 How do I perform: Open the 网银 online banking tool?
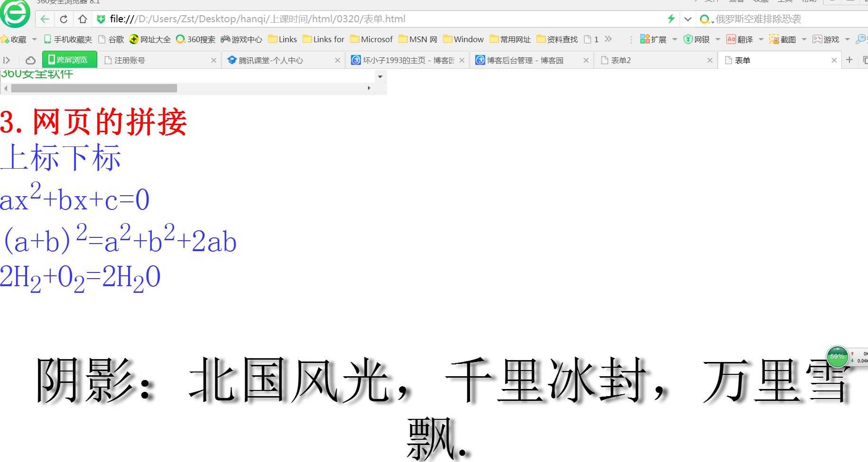696,39
